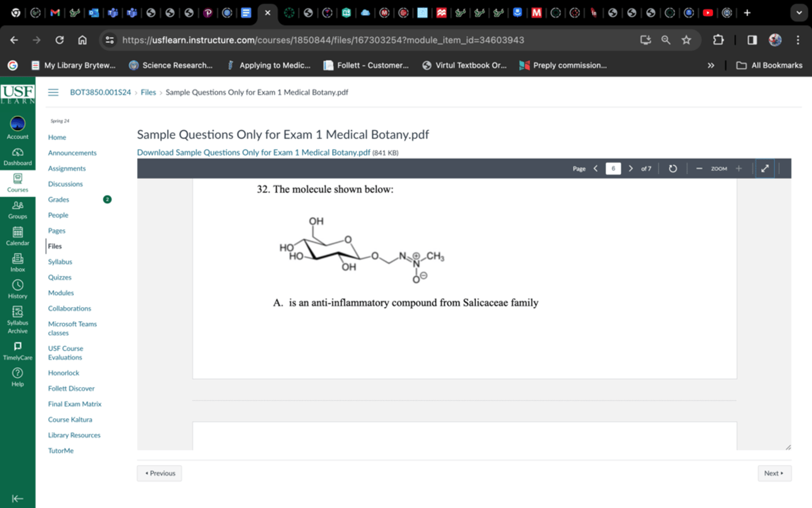Open the TutorMe link
The image size is (812, 508).
(x=61, y=451)
